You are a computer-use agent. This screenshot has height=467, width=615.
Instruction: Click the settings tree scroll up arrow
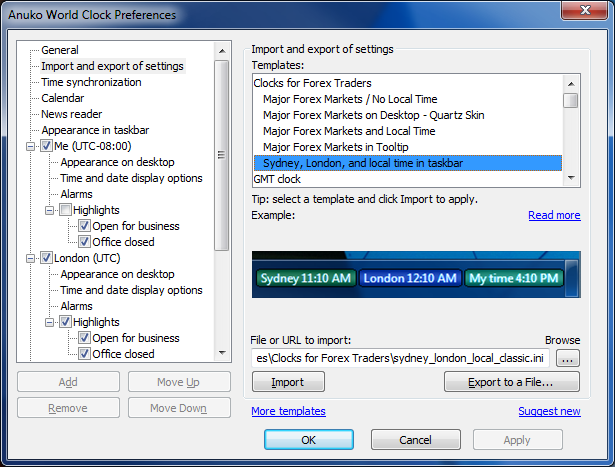pos(222,51)
